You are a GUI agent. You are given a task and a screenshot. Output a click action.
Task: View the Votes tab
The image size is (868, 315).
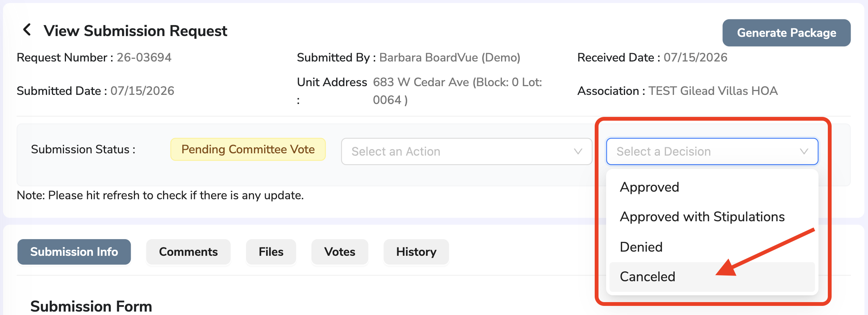coord(340,252)
